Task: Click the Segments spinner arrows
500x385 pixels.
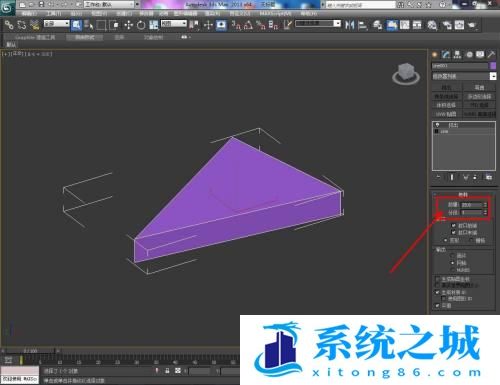Action: pyautogui.click(x=485, y=212)
